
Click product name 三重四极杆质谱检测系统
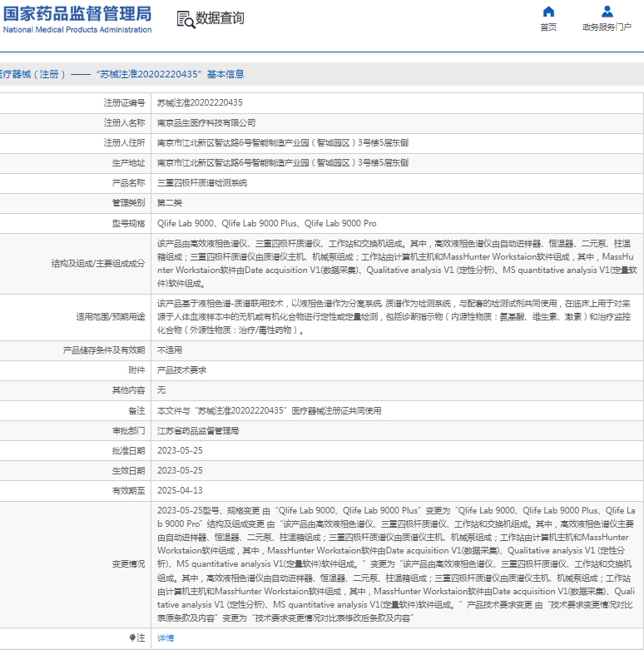(202, 183)
